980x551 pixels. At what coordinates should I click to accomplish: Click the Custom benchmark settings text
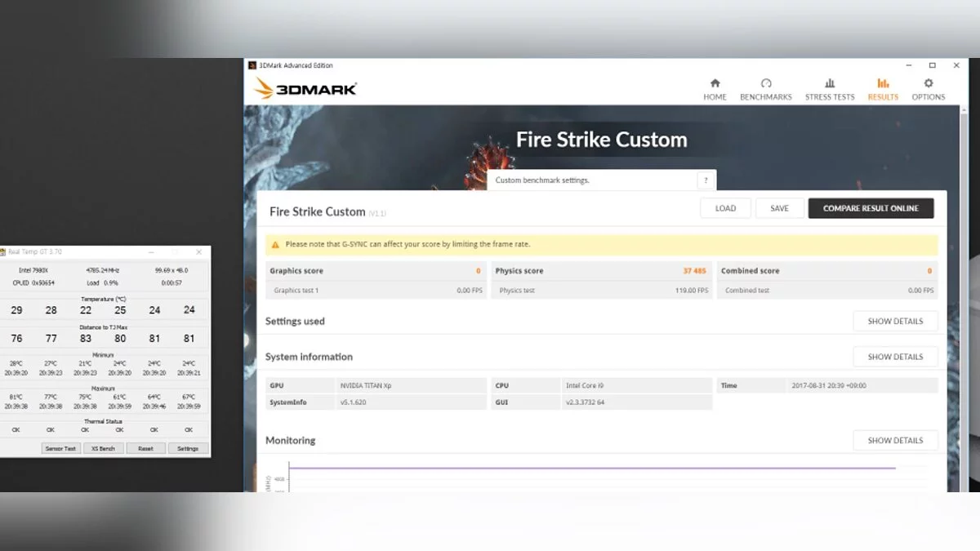542,180
